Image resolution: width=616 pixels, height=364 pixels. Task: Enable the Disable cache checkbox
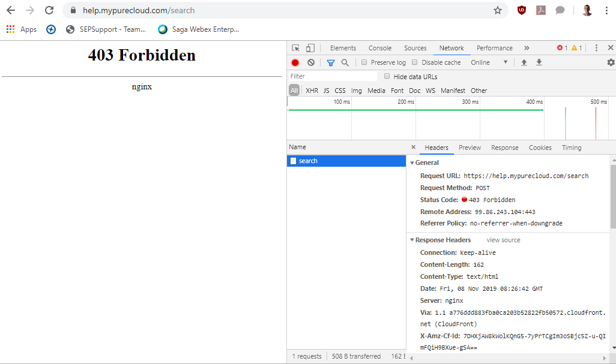(414, 62)
